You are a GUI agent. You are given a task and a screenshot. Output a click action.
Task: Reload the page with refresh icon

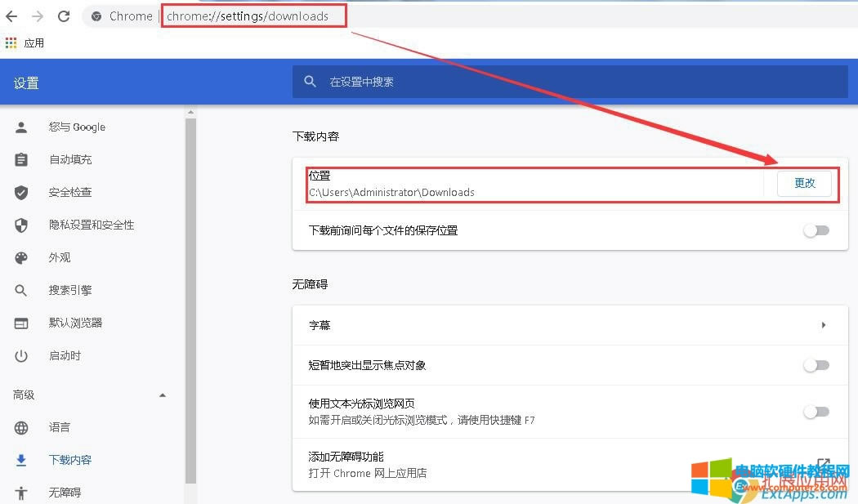click(x=64, y=16)
